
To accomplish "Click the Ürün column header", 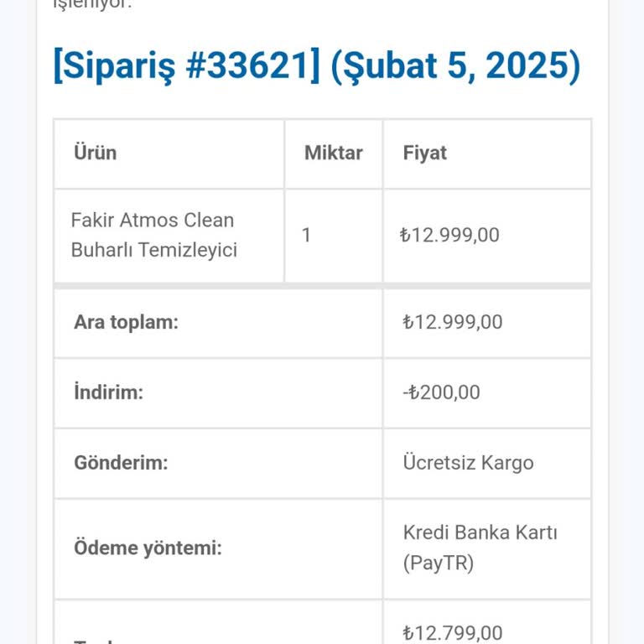I will (95, 153).
